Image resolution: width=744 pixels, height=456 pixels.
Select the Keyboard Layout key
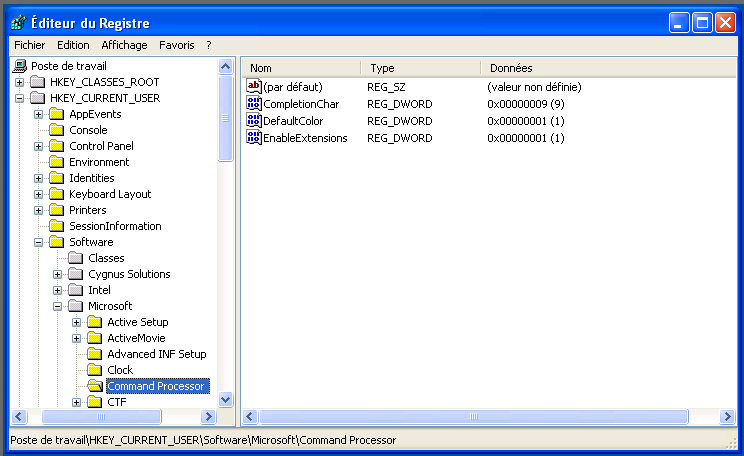tap(110, 194)
